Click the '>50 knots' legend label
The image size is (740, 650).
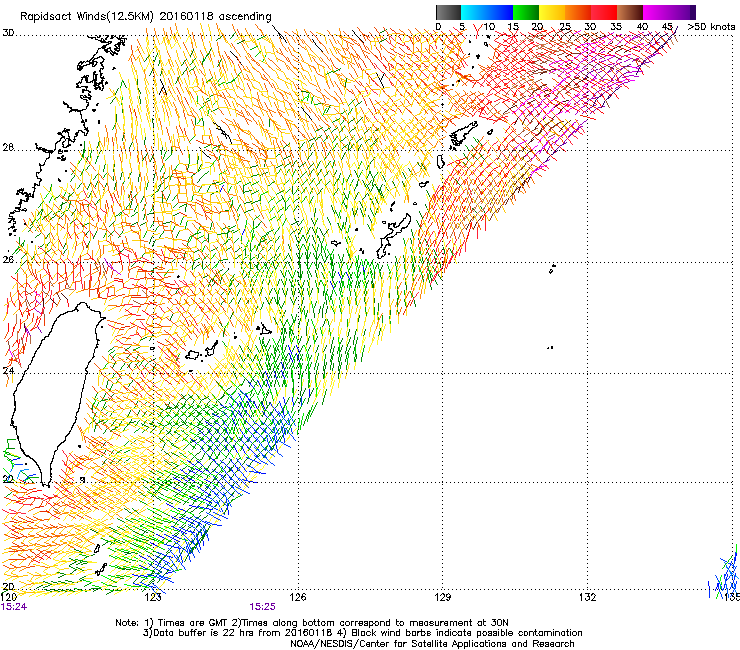pyautogui.click(x=711, y=26)
